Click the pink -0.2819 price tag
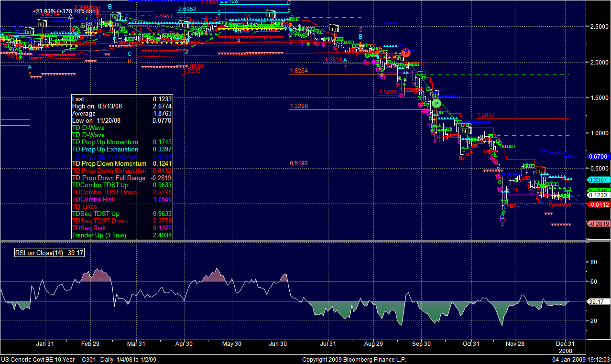The height and width of the screenshot is (364, 611). coord(599,224)
